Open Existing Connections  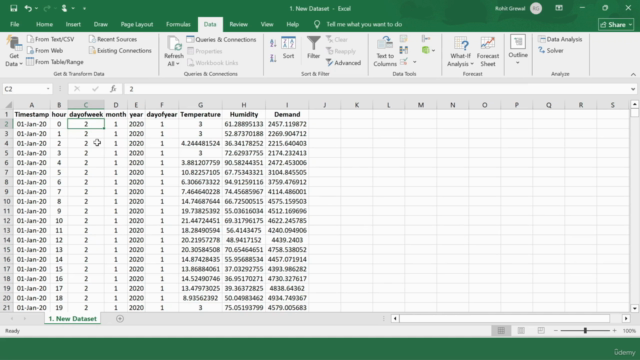click(x=120, y=51)
